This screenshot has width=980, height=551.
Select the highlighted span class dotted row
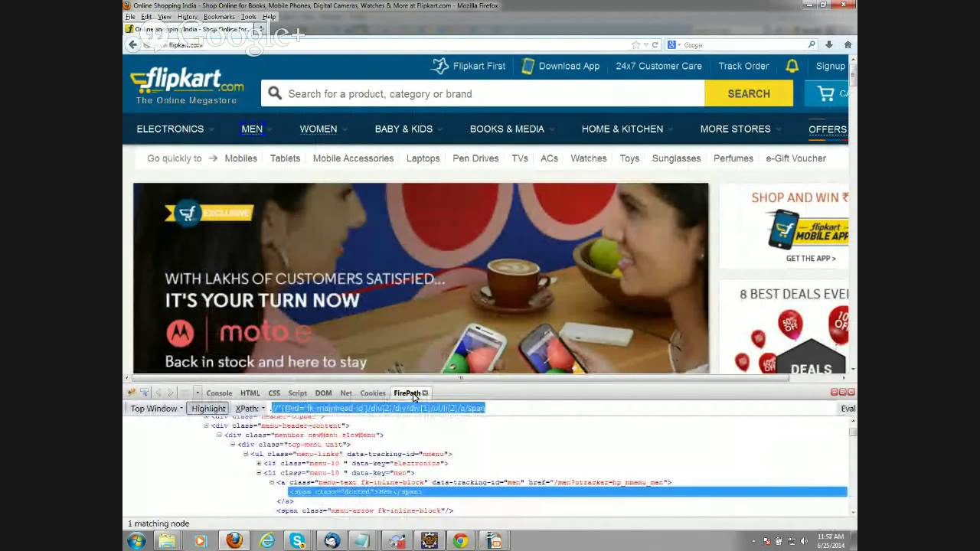click(567, 491)
